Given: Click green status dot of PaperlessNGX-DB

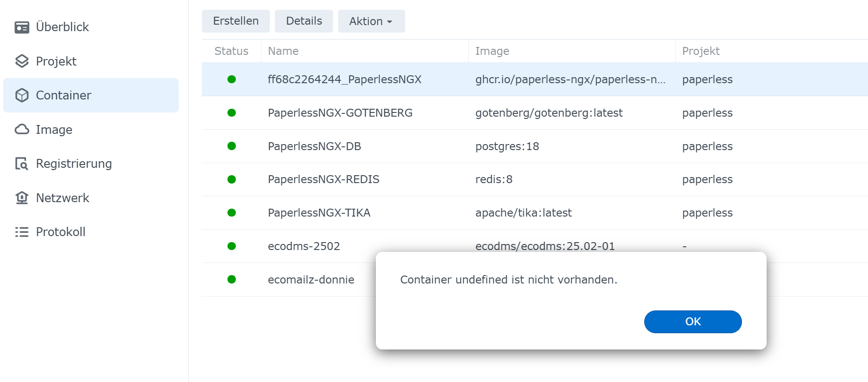Looking at the screenshot, I should (x=232, y=146).
